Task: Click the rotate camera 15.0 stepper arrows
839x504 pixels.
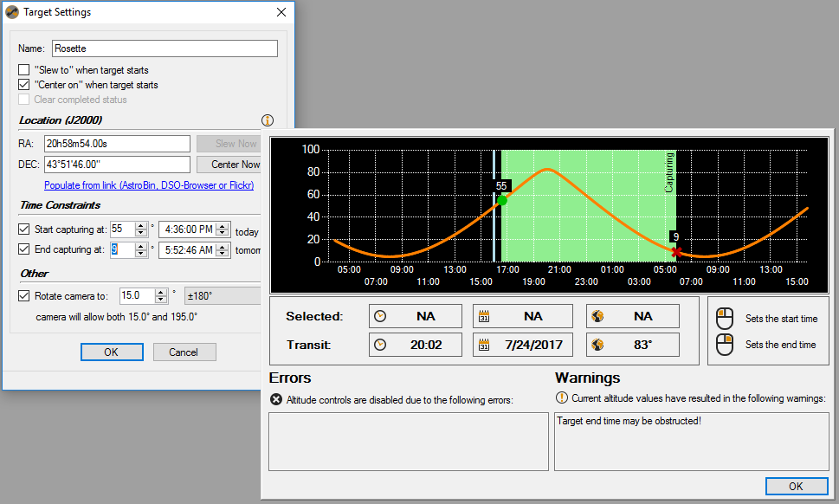Action: pos(161,296)
